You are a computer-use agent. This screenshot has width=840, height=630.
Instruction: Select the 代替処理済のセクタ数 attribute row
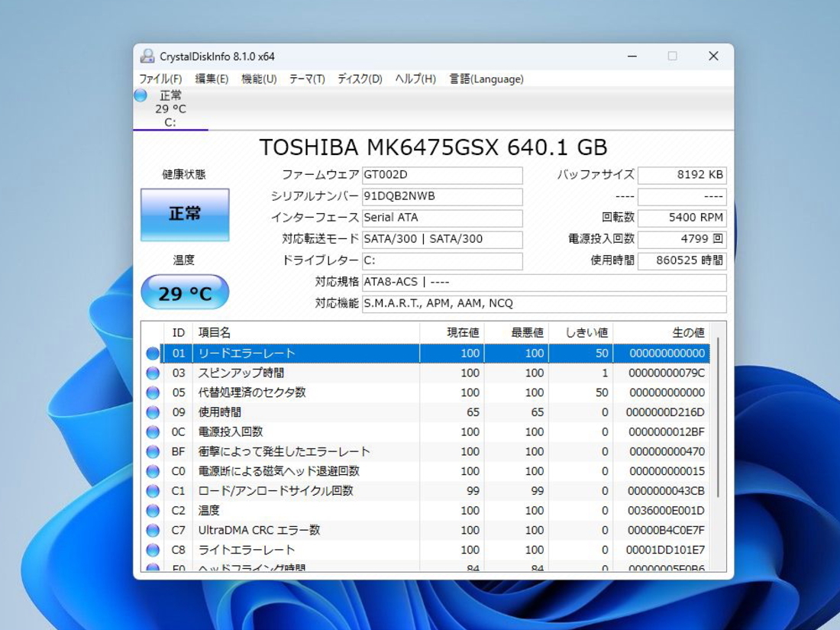[427, 393]
